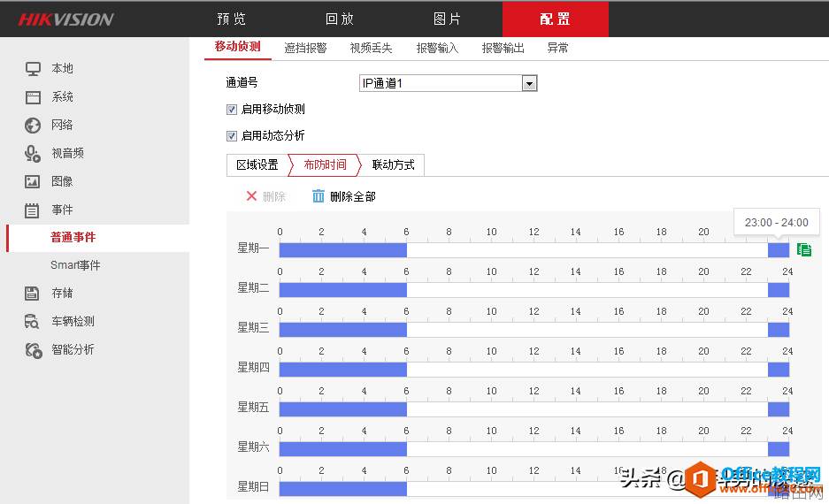Select 星期二 23-24 blue time segment
The width and height of the screenshot is (829, 504).
(x=779, y=289)
